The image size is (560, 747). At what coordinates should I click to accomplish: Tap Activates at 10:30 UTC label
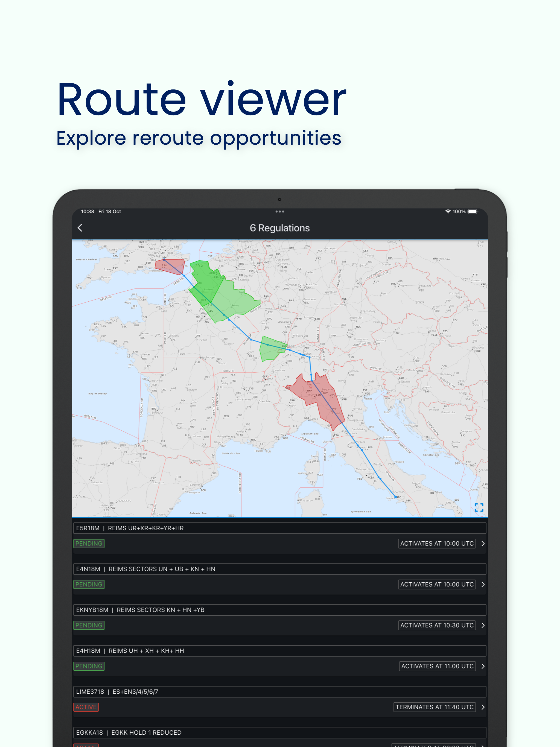437,625
